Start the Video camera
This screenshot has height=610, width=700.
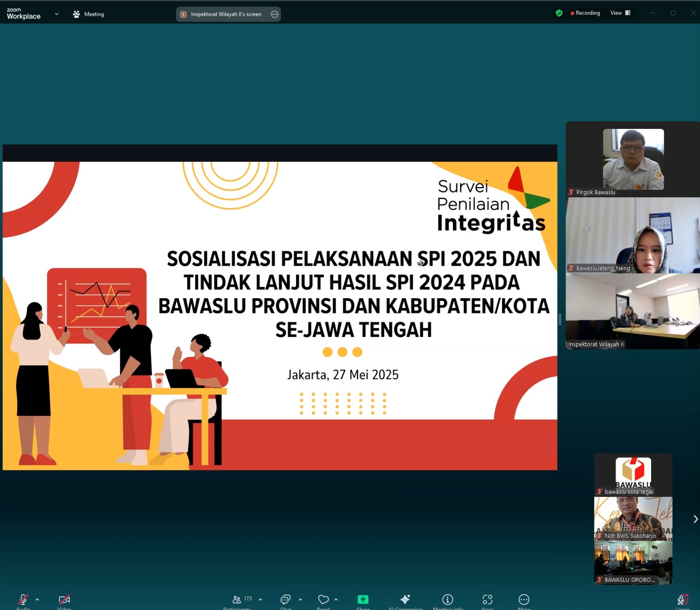64,600
